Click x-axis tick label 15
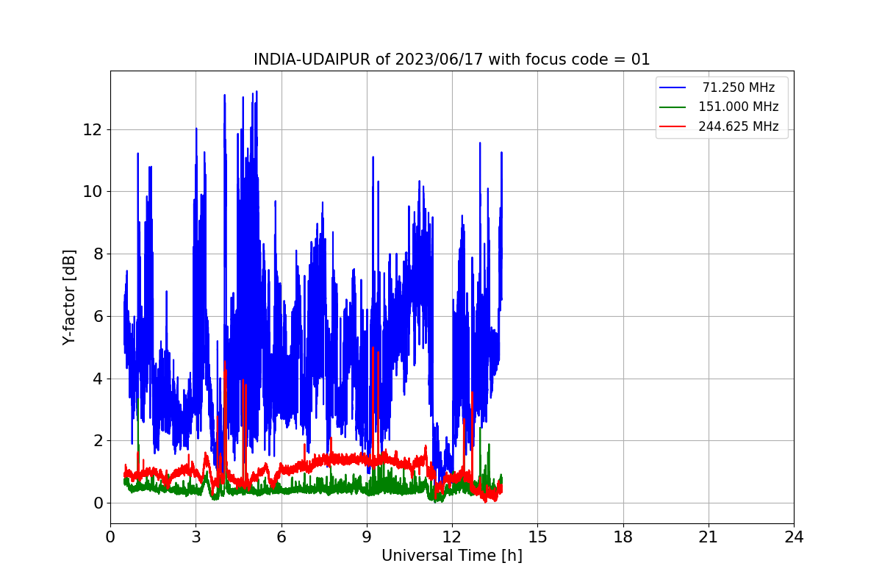 tap(537, 537)
